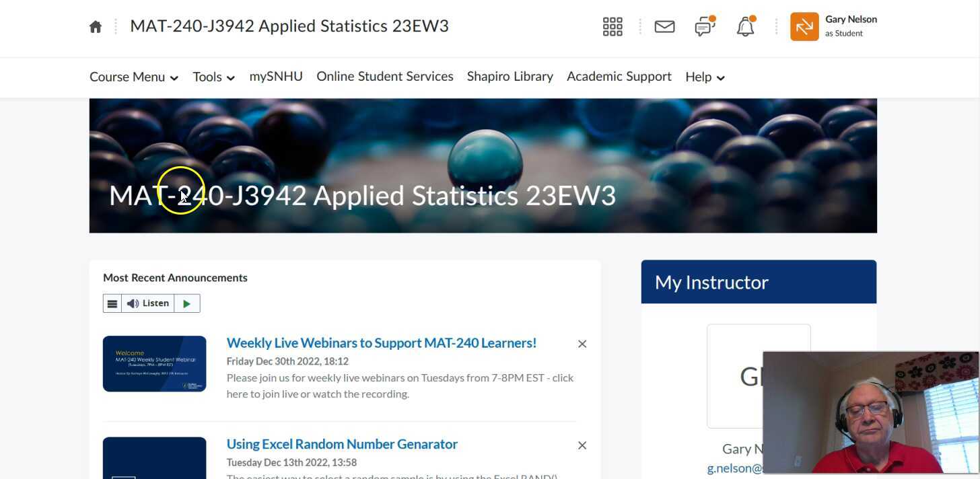Click the Listen speaker button
This screenshot has height=479, width=980.
coord(148,303)
